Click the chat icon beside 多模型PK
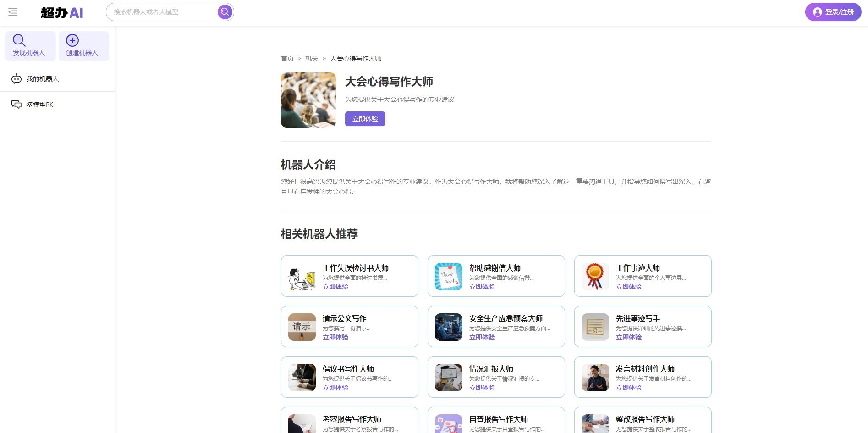868x433 pixels. tap(16, 104)
